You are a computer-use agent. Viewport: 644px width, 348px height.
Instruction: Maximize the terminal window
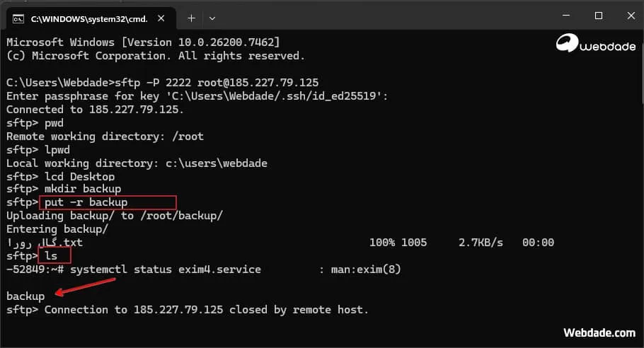(x=599, y=16)
